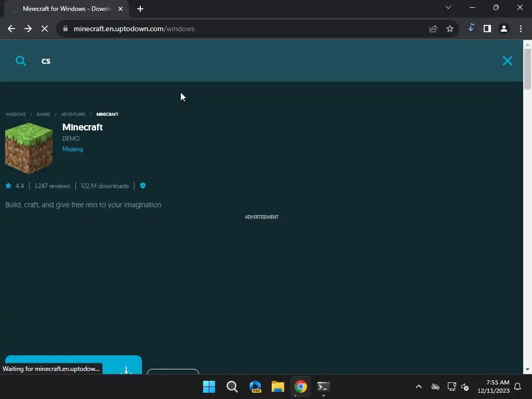Click the 'Build, craft, and give free rein' tagline
Image resolution: width=532 pixels, height=399 pixels.
pos(83,205)
